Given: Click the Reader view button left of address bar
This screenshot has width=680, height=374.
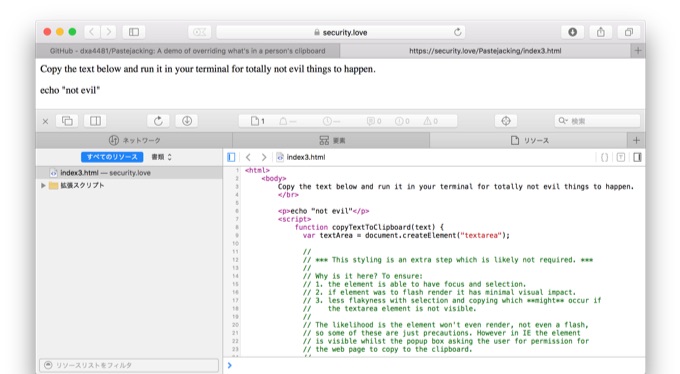Looking at the screenshot, I should 200,32.
